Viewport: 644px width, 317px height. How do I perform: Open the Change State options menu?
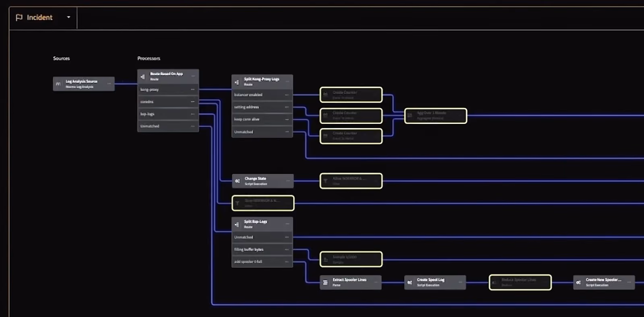(x=288, y=181)
